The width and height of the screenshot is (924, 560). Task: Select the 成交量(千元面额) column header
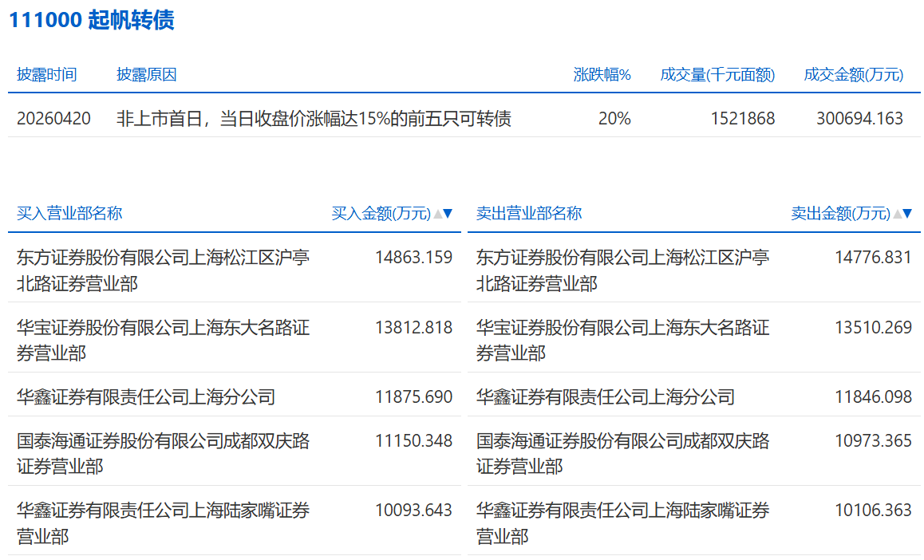[x=717, y=75]
